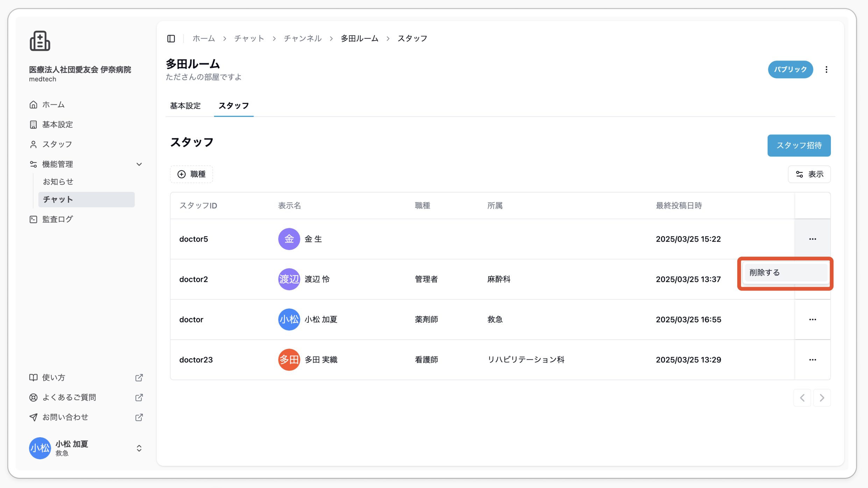
Task: Select the doctor23 staff ID cell
Action: click(x=196, y=360)
